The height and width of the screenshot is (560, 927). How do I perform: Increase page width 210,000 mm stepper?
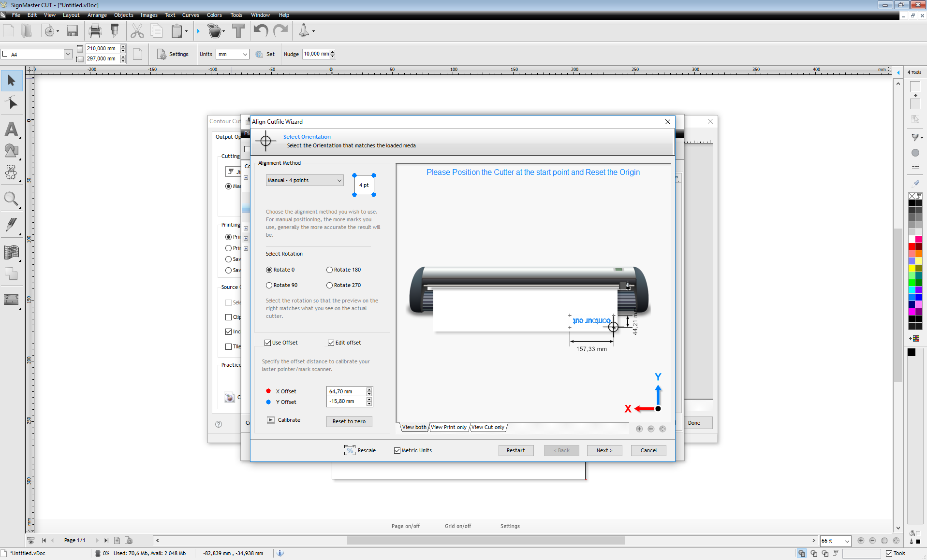(123, 46)
